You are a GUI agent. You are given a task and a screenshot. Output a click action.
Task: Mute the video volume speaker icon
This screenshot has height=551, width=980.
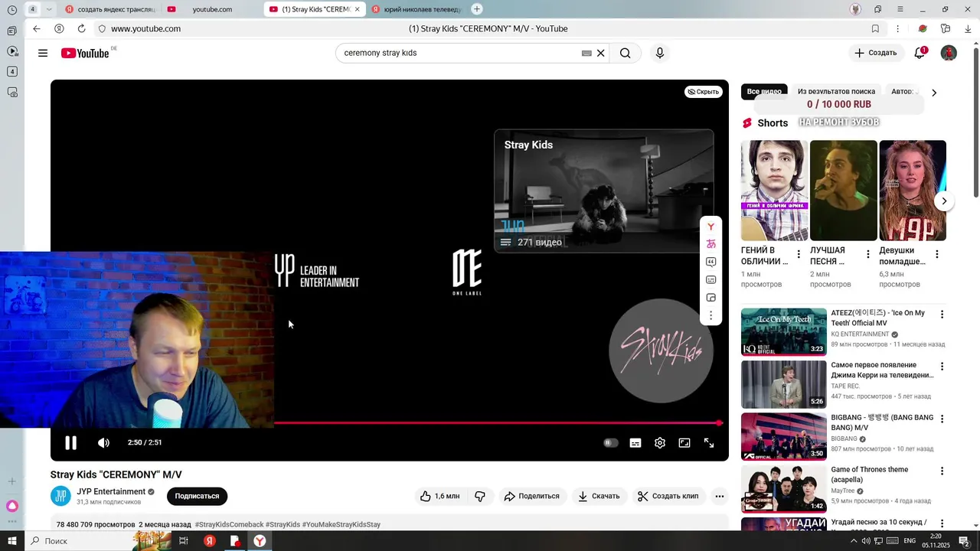[x=104, y=442]
